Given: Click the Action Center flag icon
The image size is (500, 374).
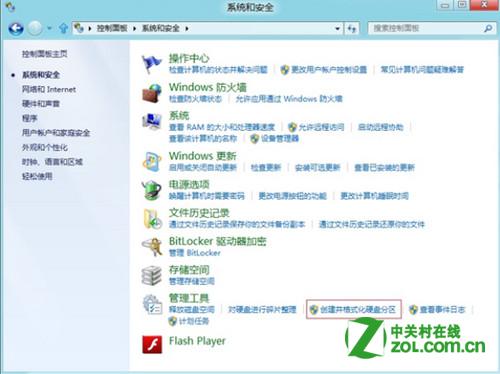Looking at the screenshot, I should (151, 64).
